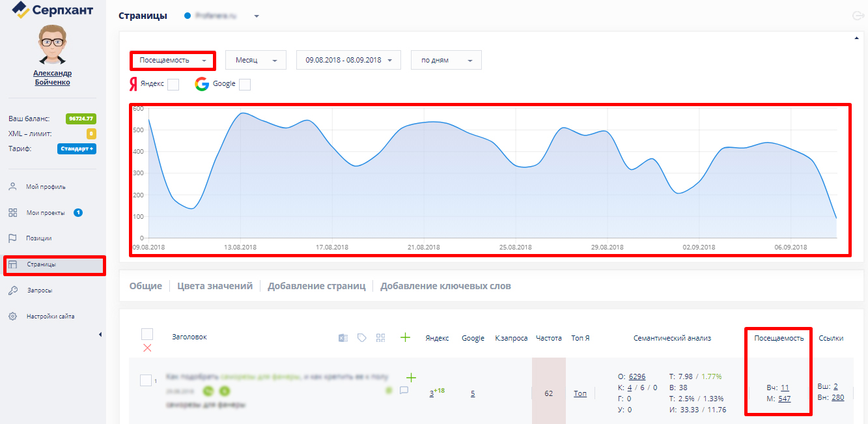Open the Месяц period dropdown
This screenshot has height=424, width=868.
coord(255,61)
